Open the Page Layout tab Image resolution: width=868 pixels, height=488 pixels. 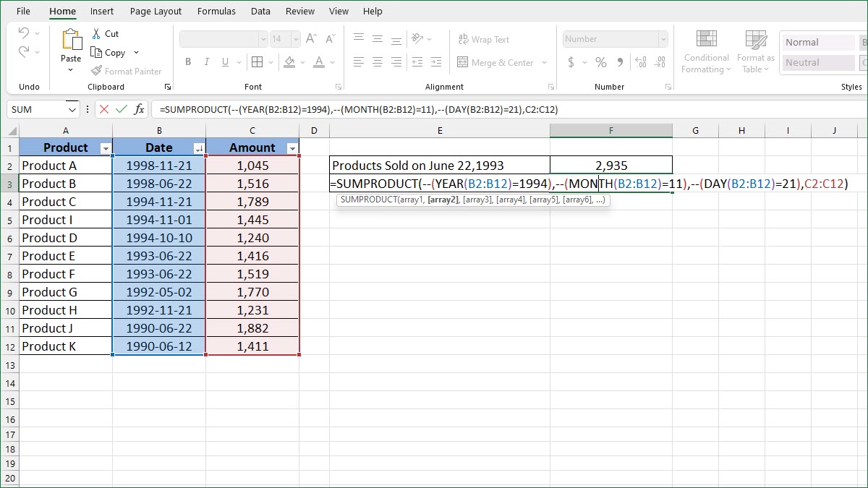(x=156, y=12)
